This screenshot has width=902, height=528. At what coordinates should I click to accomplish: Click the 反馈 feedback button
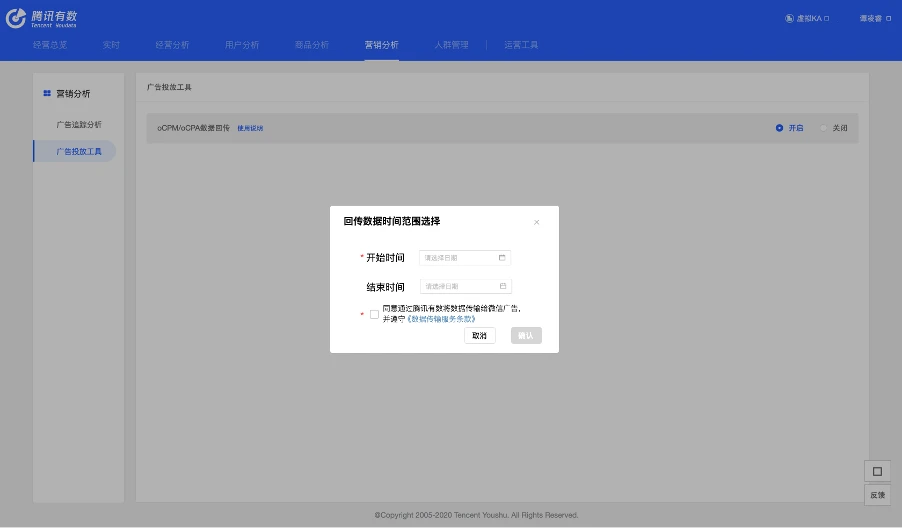(x=877, y=495)
